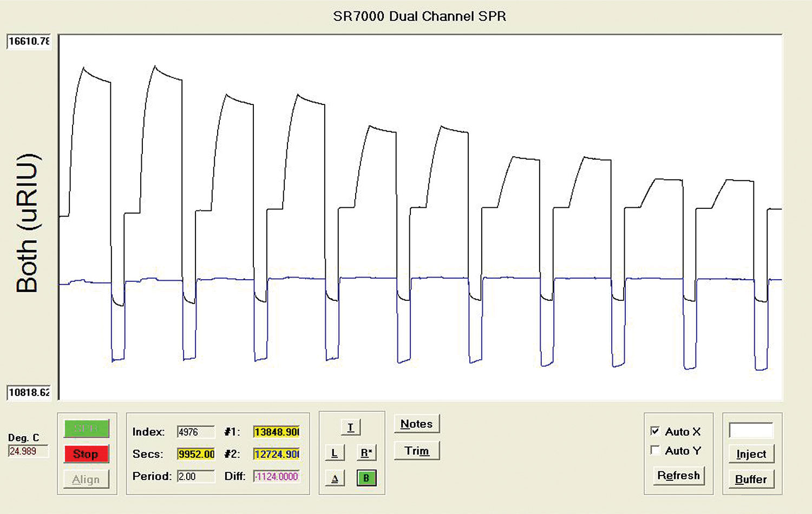Click the Period value field
This screenshot has height=514, width=812.
coord(195,477)
